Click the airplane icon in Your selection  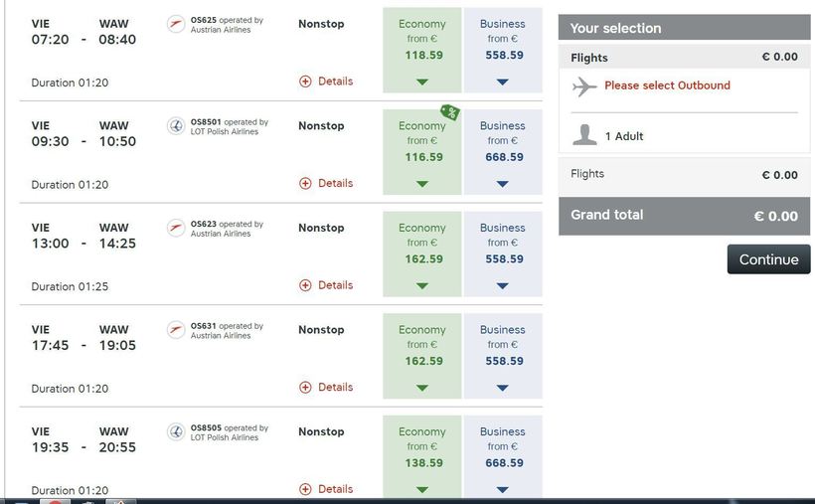click(584, 86)
